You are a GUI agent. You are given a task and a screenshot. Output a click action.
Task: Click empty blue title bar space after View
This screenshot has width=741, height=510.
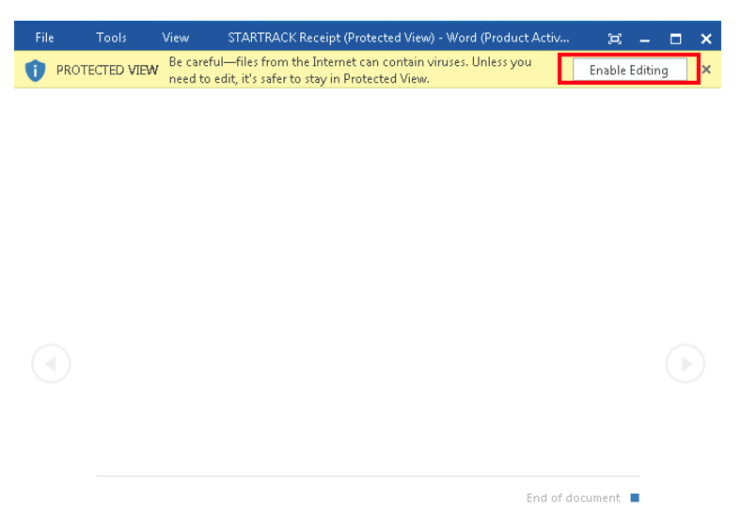208,38
